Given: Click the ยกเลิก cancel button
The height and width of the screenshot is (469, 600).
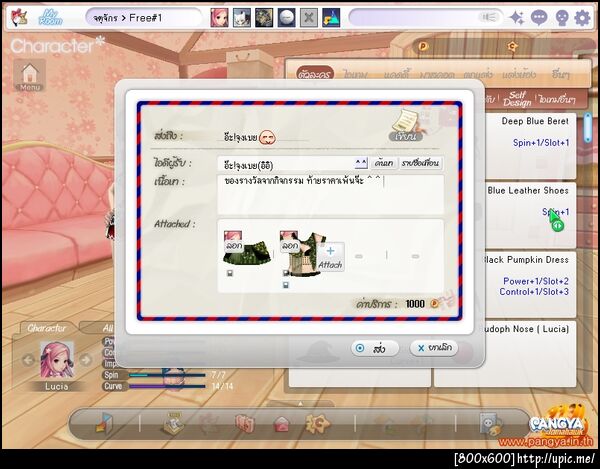Looking at the screenshot, I should click(434, 348).
